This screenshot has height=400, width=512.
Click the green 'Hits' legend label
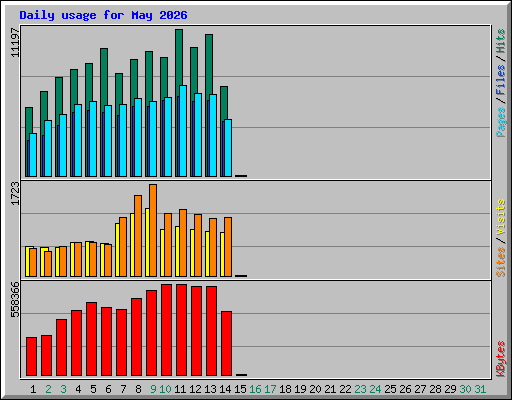[x=501, y=41]
